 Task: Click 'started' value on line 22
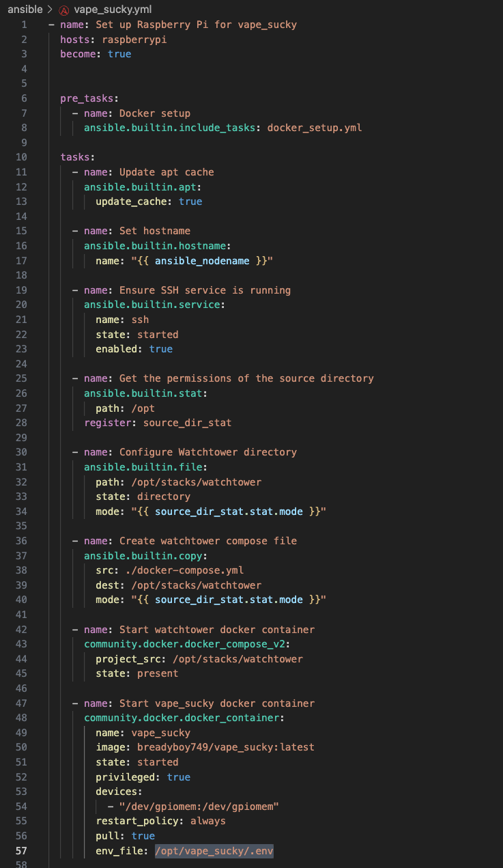point(158,335)
